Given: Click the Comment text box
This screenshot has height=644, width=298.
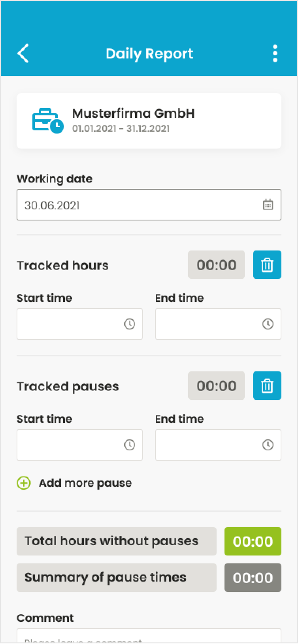Looking at the screenshot, I should [149, 637].
